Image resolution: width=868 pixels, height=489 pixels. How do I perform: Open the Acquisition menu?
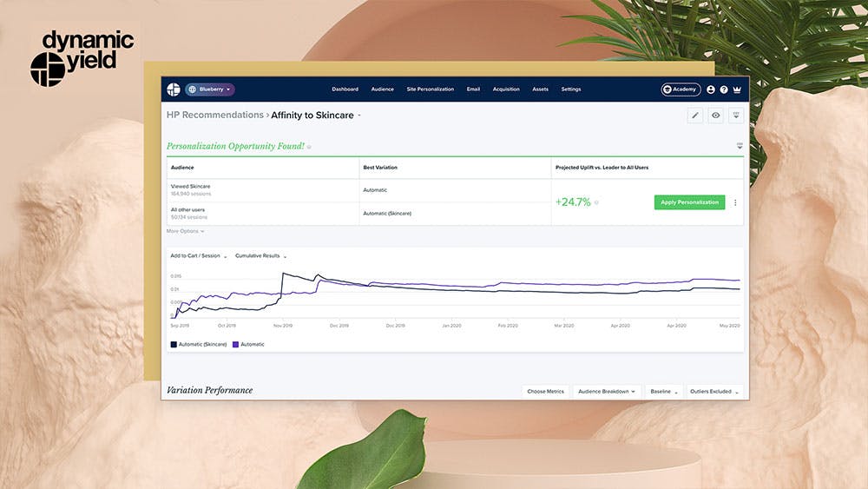pyautogui.click(x=506, y=89)
